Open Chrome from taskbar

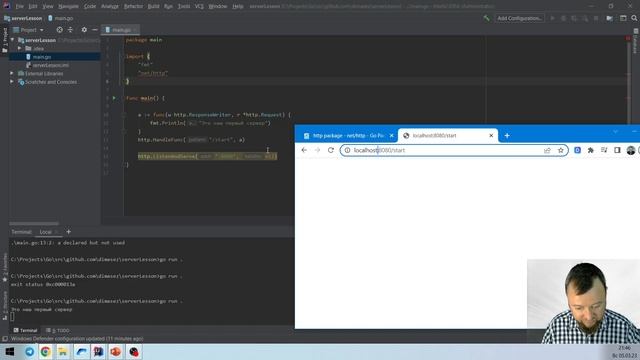[x=45, y=351]
